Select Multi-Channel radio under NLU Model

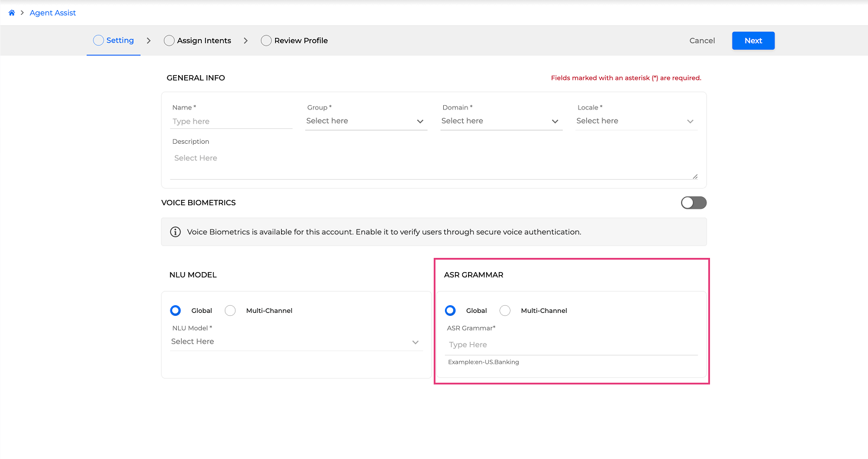(230, 311)
